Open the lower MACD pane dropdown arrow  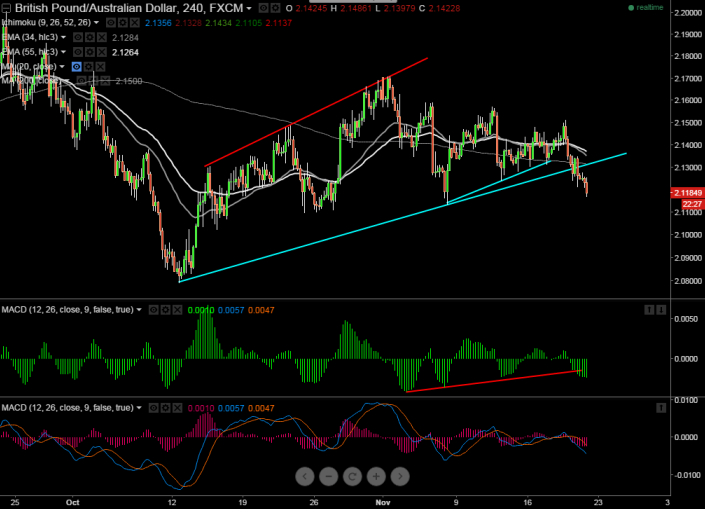[139, 408]
